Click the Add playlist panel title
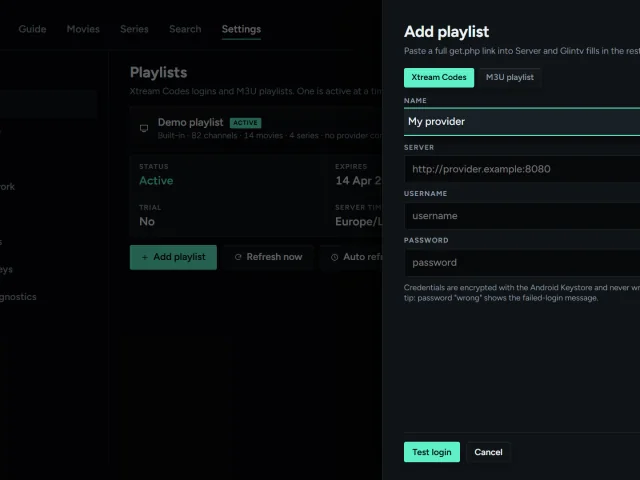The image size is (640, 480). (x=447, y=32)
